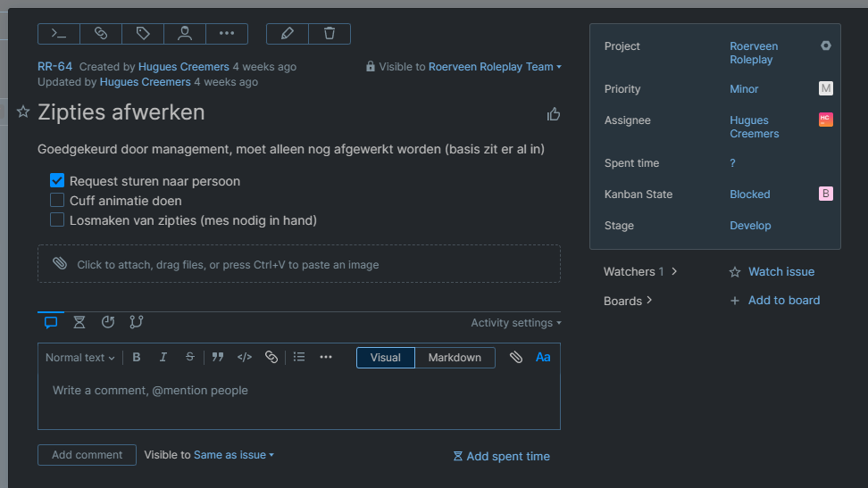This screenshot has width=868, height=488.
Task: Click the Add comment button
Action: click(x=87, y=455)
